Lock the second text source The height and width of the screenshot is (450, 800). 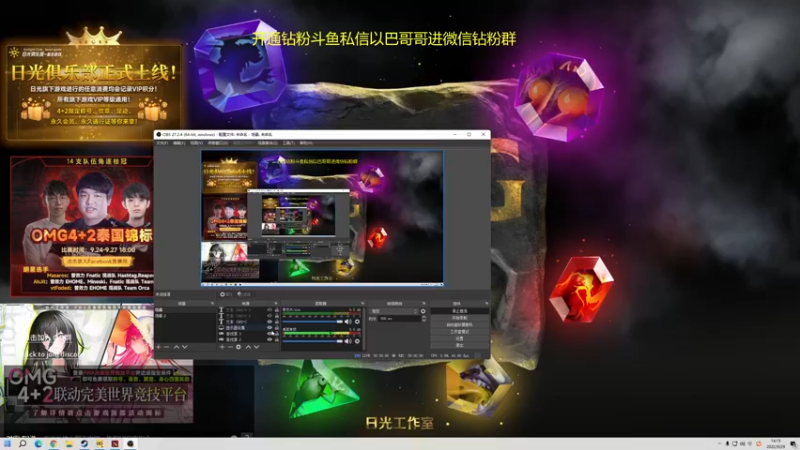[x=277, y=316]
